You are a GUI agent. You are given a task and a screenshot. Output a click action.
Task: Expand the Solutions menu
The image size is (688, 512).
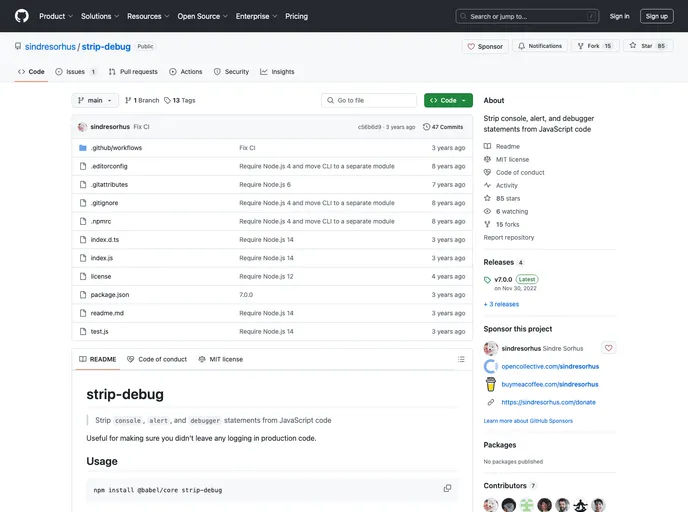100,16
